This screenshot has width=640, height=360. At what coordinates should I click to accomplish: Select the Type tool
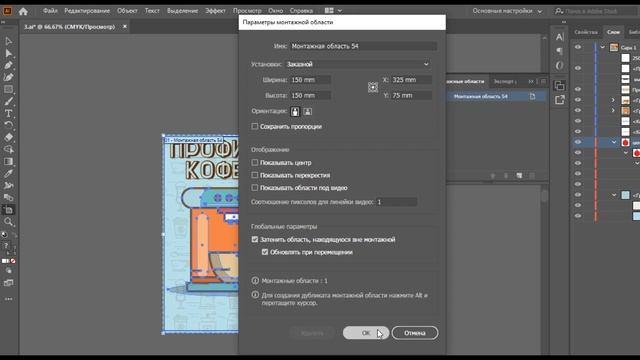9,113
